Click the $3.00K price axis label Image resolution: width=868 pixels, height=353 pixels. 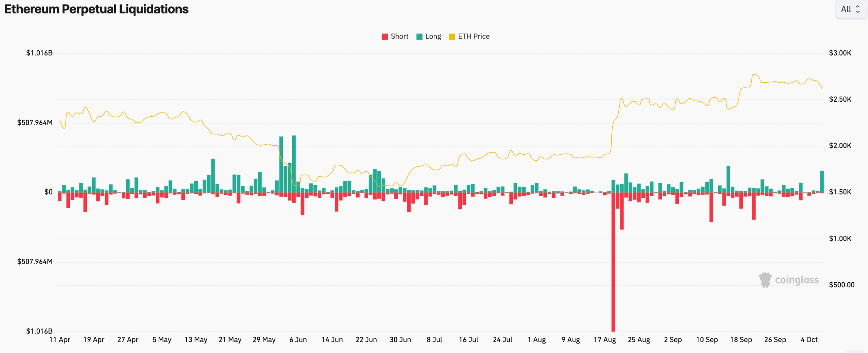(840, 53)
